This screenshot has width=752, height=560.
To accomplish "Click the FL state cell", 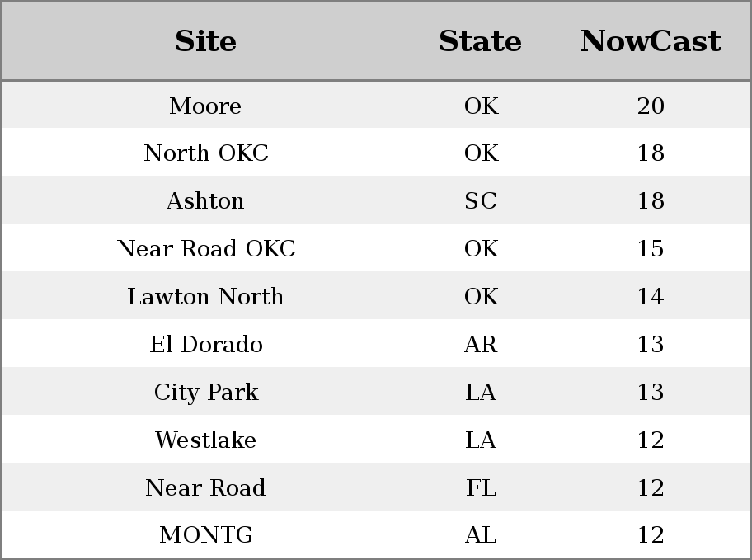I will [481, 488].
